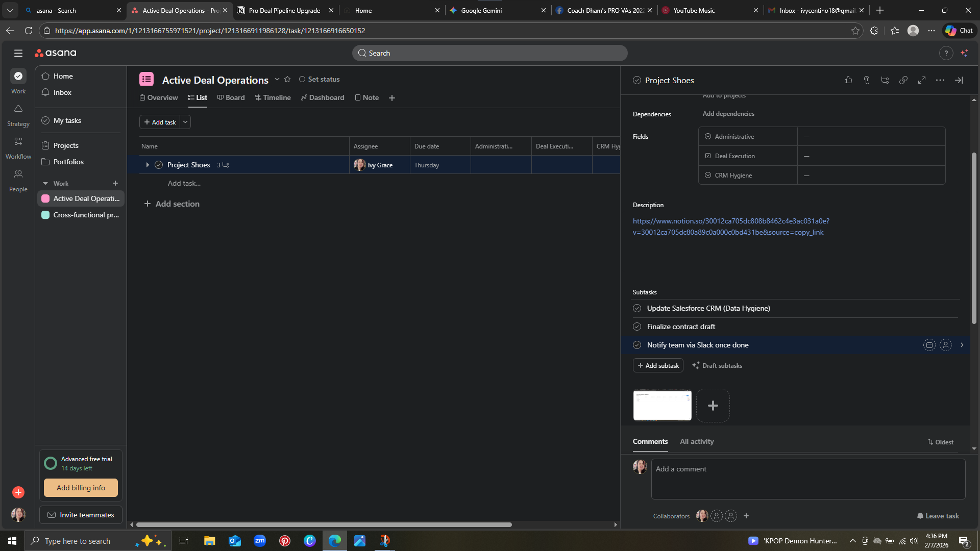Close the task details pane
Image resolution: width=980 pixels, height=551 pixels.
coord(959,80)
